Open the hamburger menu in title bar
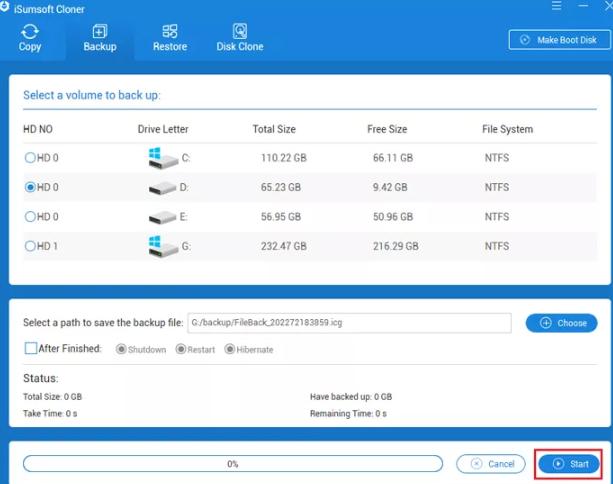The height and width of the screenshot is (484, 613). (556, 6)
